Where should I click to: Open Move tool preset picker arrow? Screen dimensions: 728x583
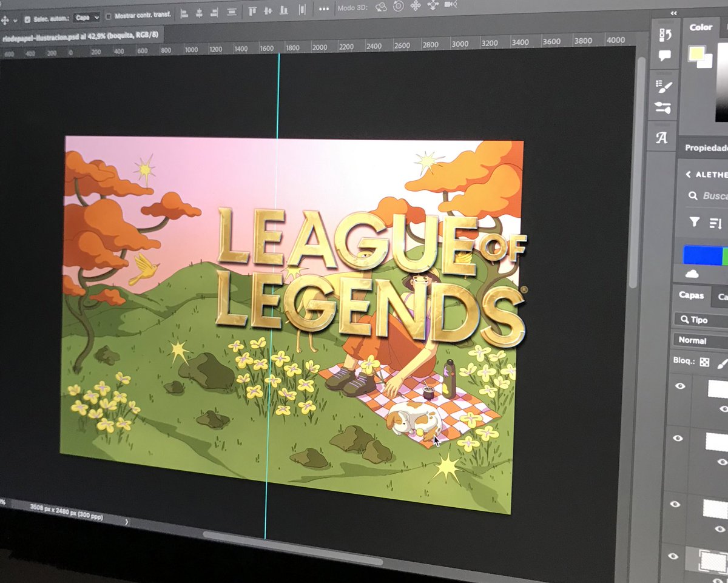pyautogui.click(x=15, y=20)
